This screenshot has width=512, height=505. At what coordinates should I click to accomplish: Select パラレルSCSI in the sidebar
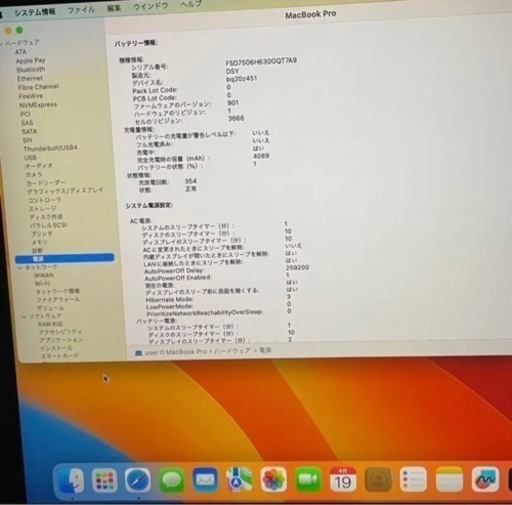49,225
